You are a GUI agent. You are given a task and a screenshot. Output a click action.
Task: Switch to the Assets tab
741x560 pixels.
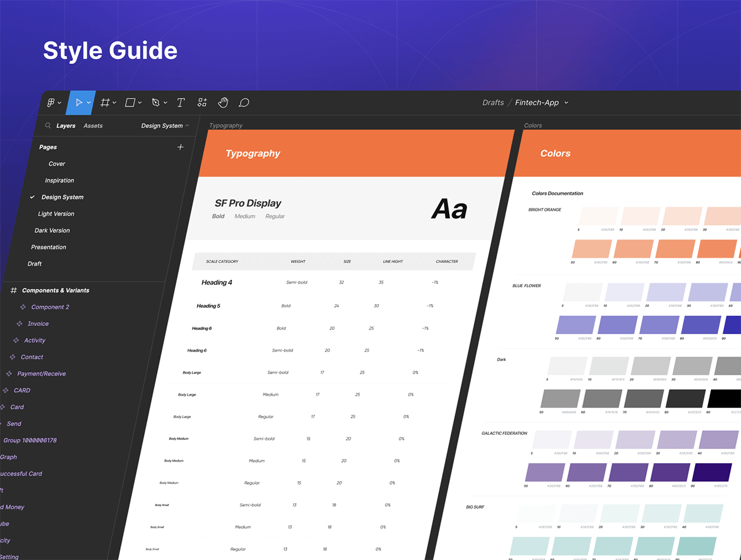(93, 126)
